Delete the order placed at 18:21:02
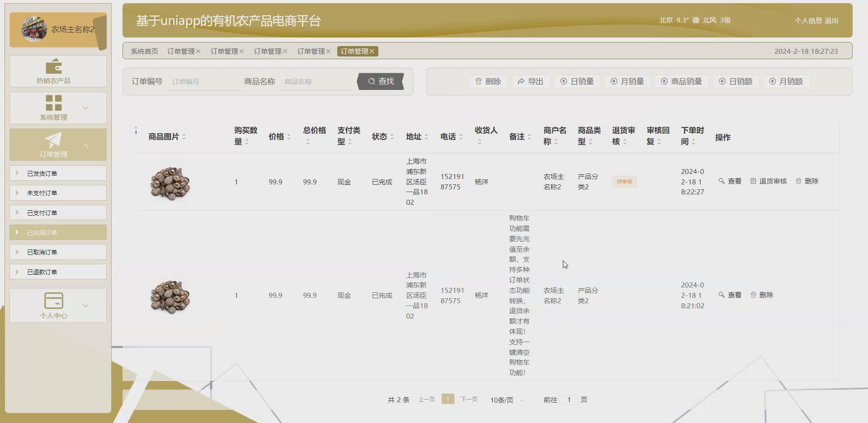The image size is (868, 423). [x=762, y=295]
